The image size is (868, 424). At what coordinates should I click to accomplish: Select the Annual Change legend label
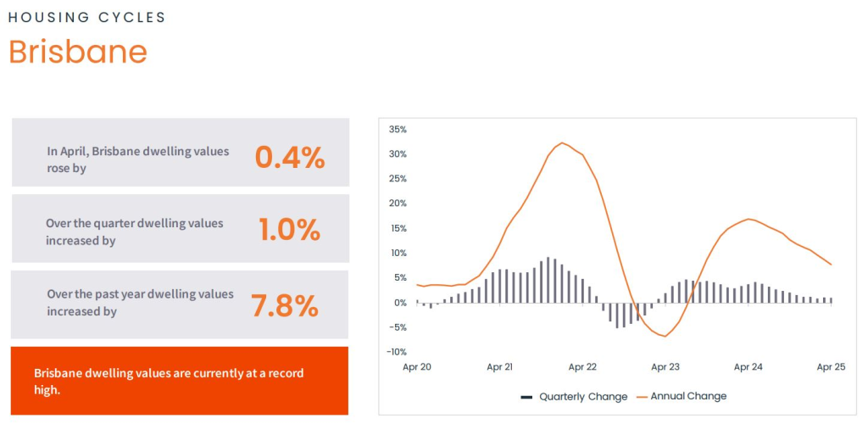(x=687, y=397)
